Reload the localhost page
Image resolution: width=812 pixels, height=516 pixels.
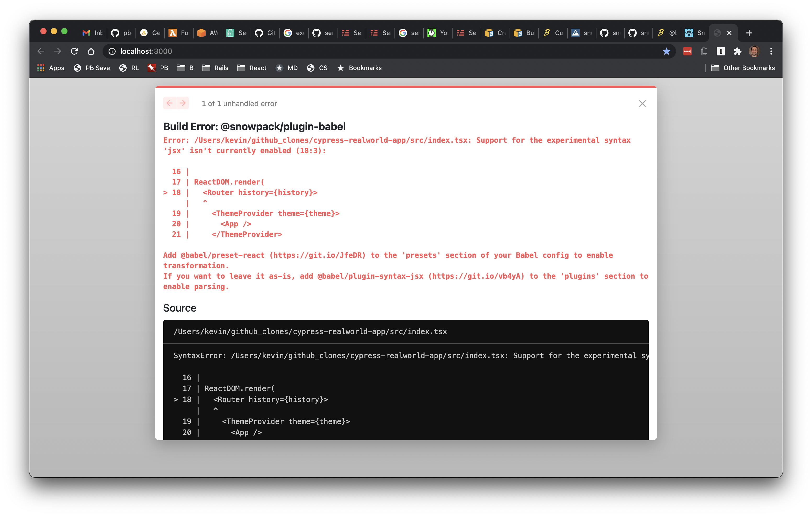pos(74,51)
